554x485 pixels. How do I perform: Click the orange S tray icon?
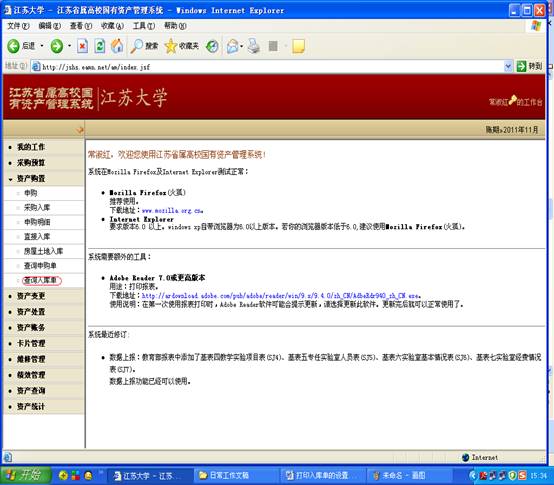coord(522,475)
